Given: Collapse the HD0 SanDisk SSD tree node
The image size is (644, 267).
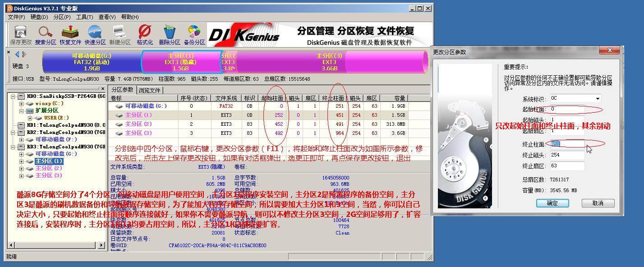Looking at the screenshot, I should pyautogui.click(x=13, y=96).
